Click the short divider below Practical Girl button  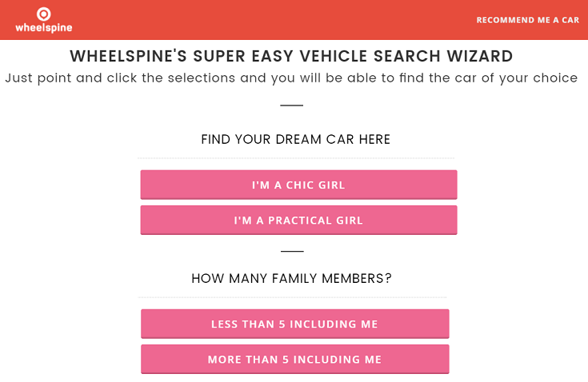292,251
